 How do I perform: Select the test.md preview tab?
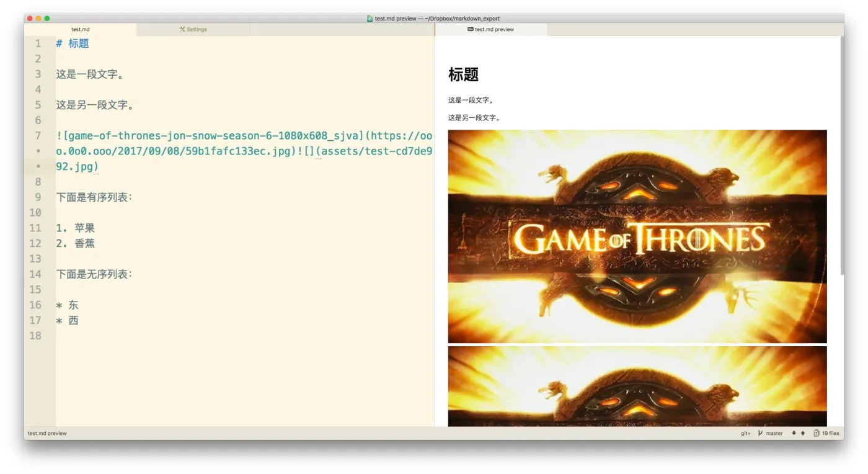(x=490, y=29)
